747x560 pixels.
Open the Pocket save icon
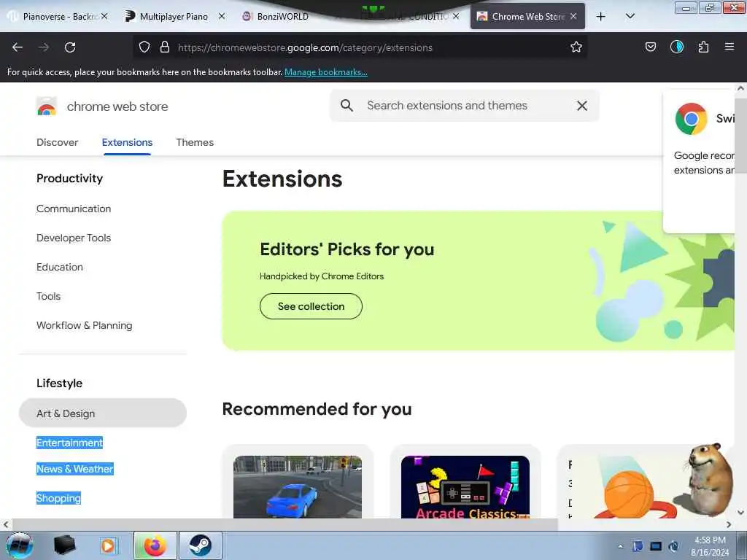[x=650, y=47]
